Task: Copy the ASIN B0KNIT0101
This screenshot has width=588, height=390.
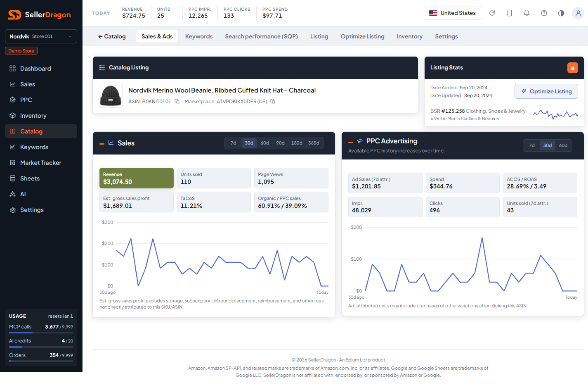Action: 177,101
